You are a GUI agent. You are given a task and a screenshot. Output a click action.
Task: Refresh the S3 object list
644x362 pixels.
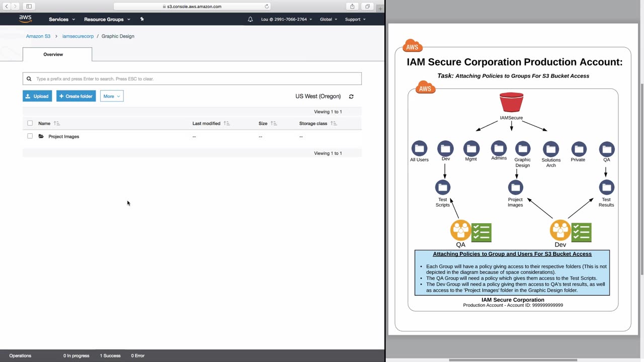click(351, 97)
